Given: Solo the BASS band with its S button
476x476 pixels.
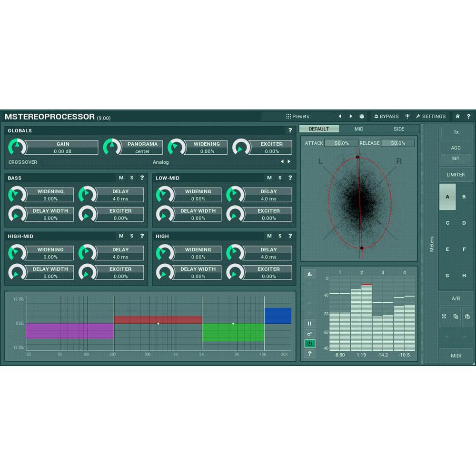Looking at the screenshot, I should 131,178.
